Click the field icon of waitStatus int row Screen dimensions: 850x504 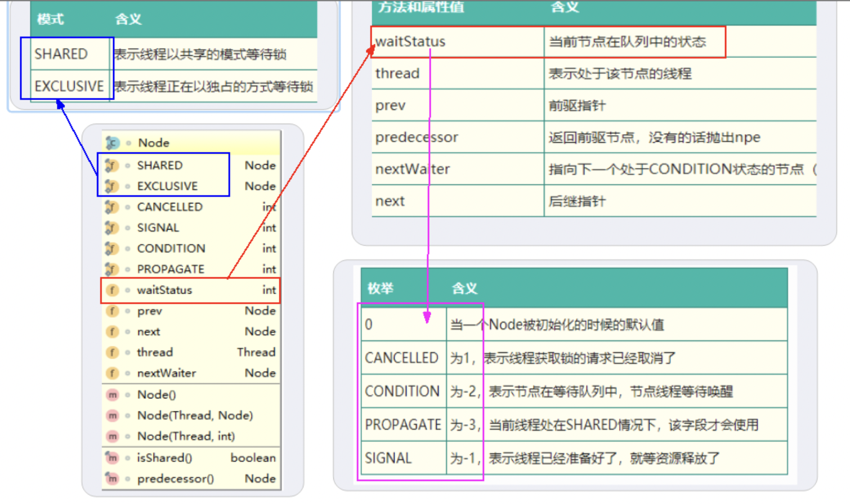tap(113, 290)
